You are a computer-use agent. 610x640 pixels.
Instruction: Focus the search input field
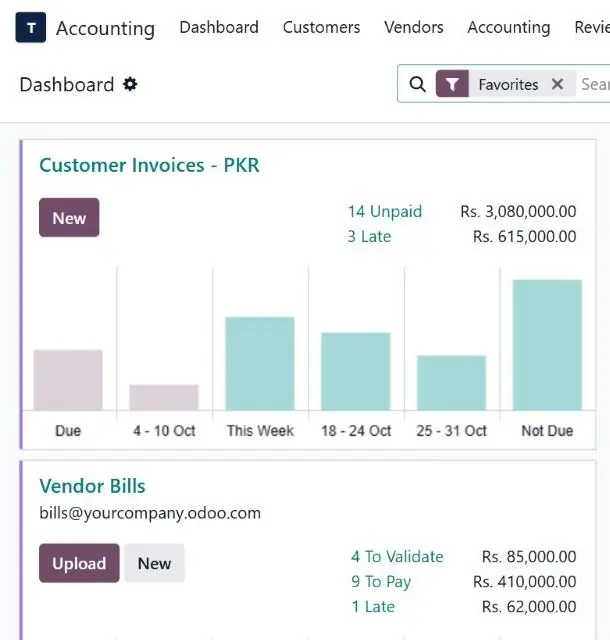(595, 84)
